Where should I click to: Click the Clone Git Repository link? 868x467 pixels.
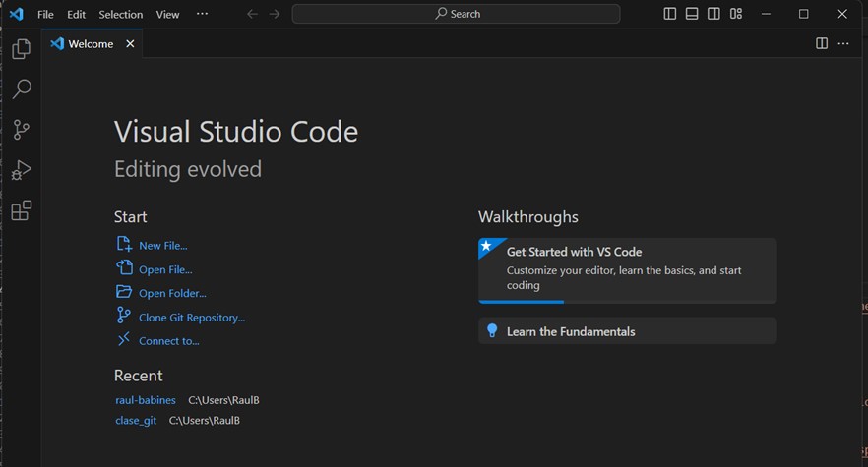click(x=192, y=318)
